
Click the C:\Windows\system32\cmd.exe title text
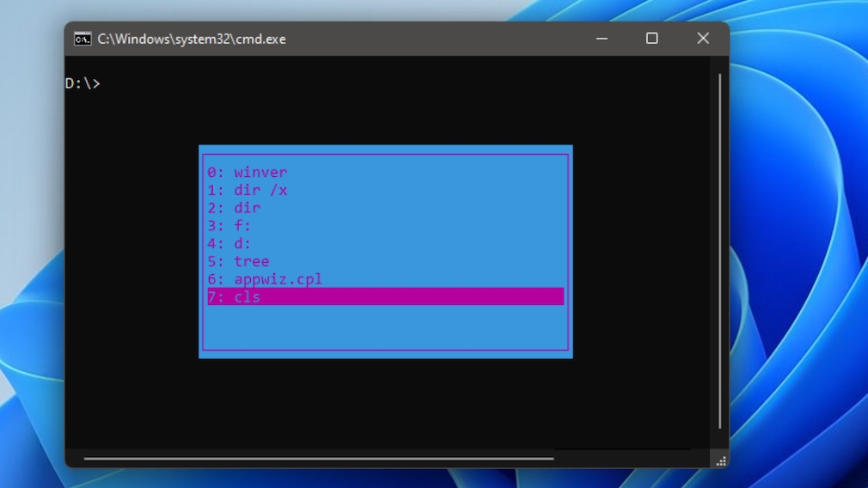click(192, 40)
